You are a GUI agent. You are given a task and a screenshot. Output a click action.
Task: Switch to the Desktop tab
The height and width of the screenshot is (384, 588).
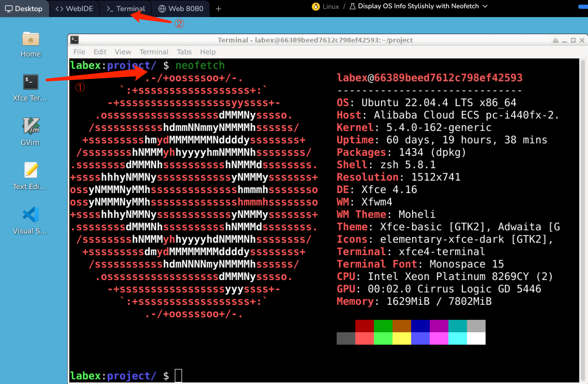(24, 9)
